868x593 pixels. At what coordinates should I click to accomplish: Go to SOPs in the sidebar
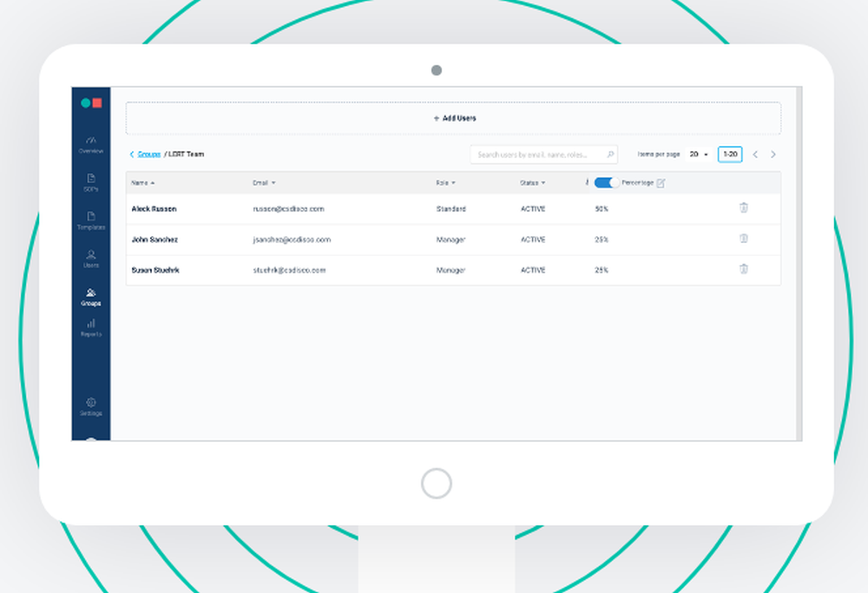click(91, 182)
